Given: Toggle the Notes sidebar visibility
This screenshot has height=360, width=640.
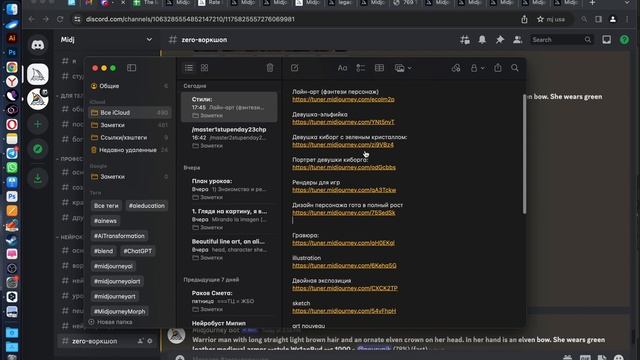Looking at the screenshot, I should 131,68.
